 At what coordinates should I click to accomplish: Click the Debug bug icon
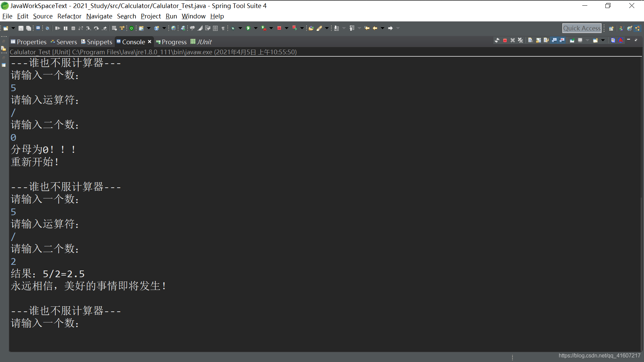[x=233, y=28]
